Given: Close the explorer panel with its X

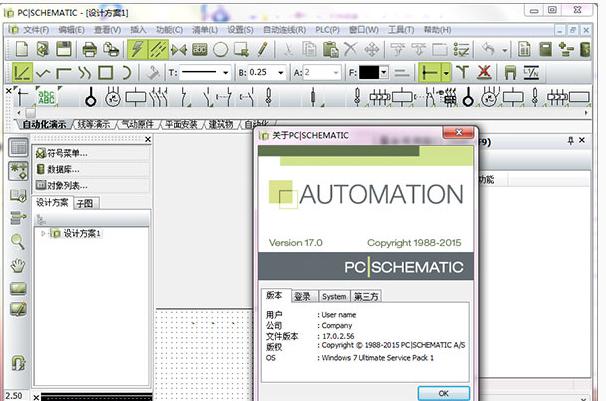Looking at the screenshot, I should (x=148, y=139).
